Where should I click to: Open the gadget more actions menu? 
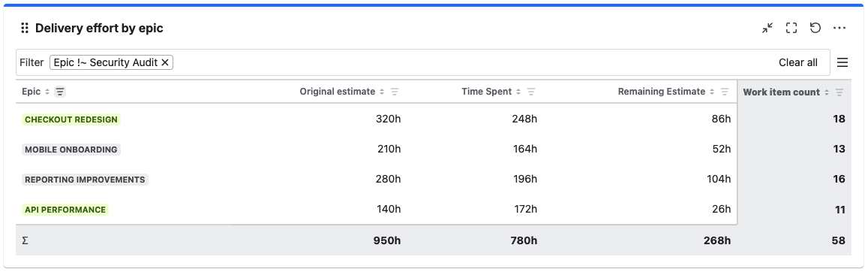click(x=839, y=28)
